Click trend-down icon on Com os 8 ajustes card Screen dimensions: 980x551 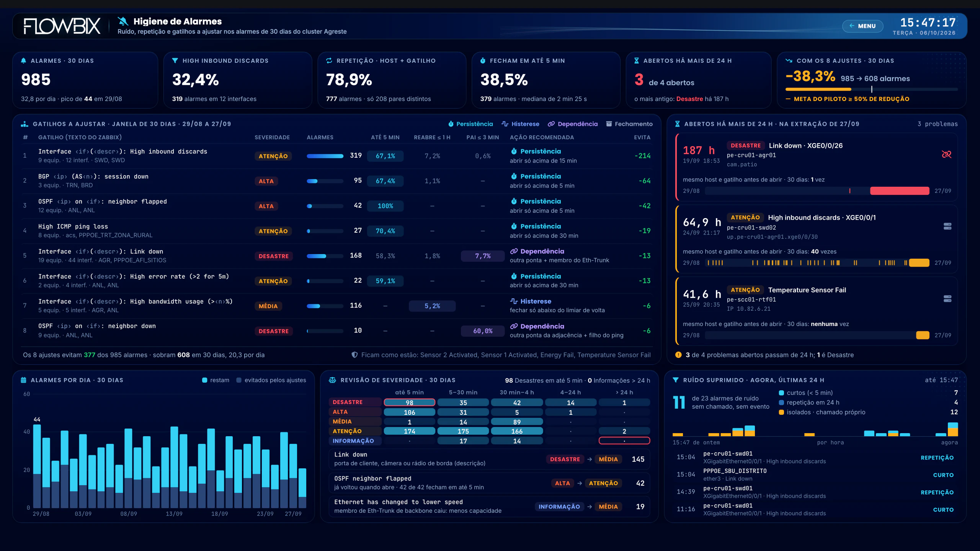(789, 60)
